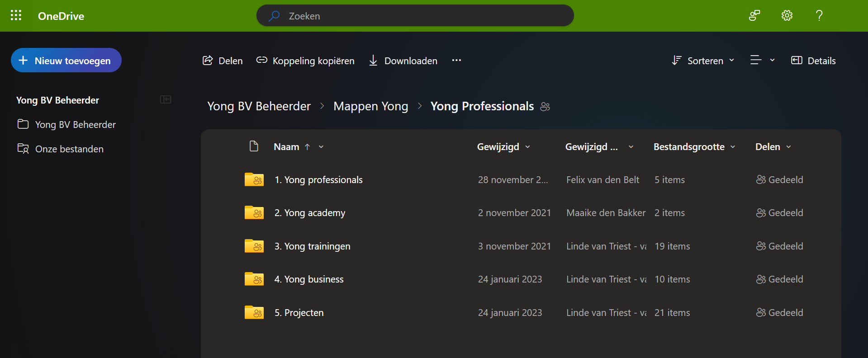Screen dimensions: 868x358
Task: Open the Details pane icon
Action: [x=797, y=61]
